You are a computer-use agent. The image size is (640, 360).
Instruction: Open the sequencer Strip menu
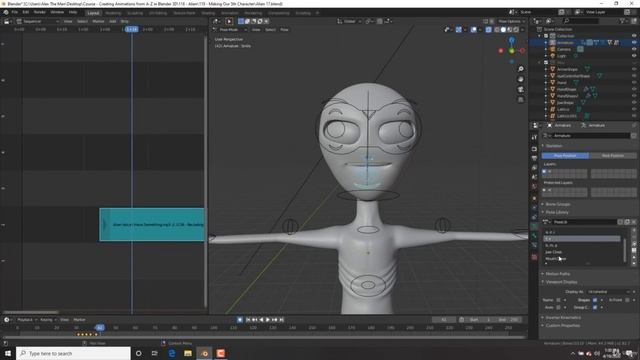[x=124, y=21]
